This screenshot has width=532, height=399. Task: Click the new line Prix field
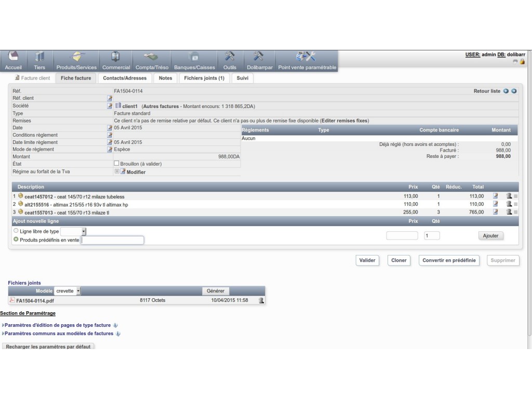point(402,235)
